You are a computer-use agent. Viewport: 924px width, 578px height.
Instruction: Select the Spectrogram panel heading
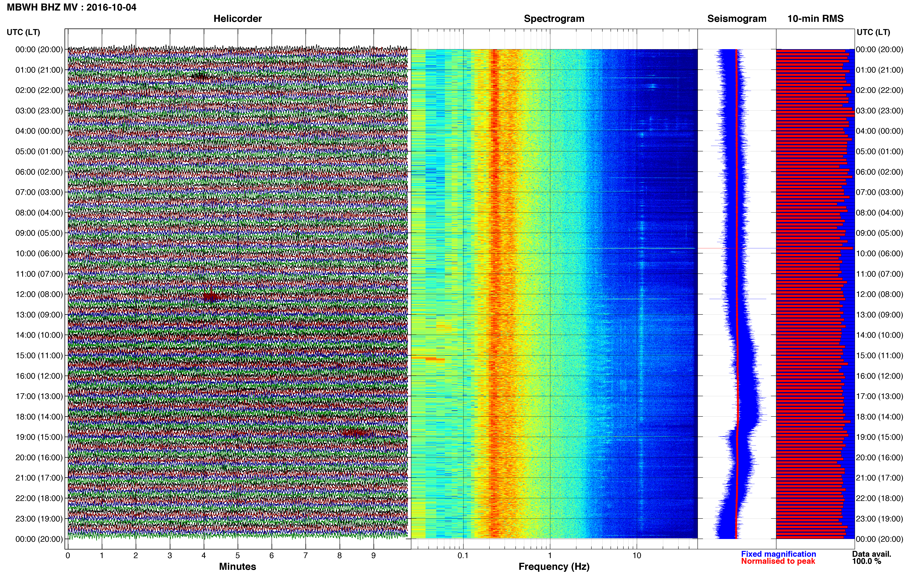(554, 19)
